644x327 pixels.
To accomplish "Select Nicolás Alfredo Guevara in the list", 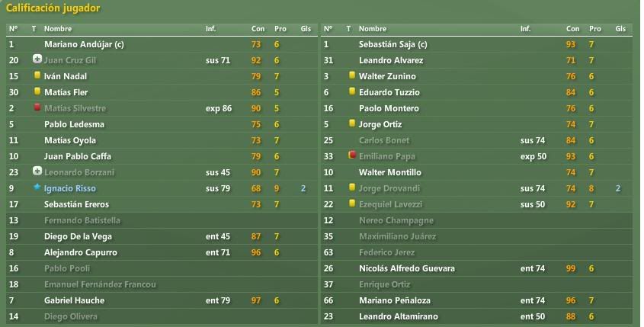I will click(407, 268).
